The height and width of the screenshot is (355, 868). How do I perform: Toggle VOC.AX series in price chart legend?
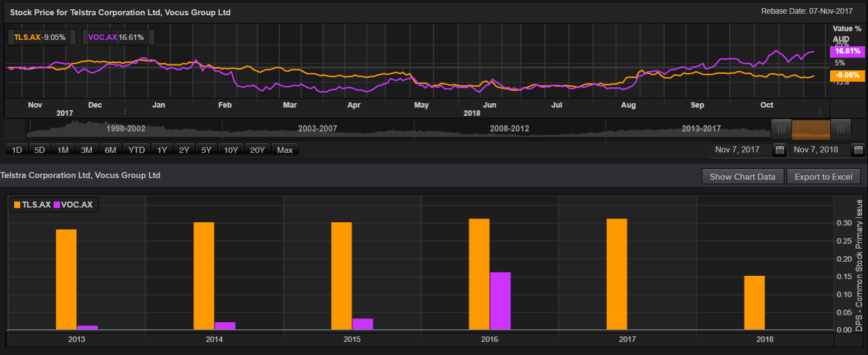[x=118, y=37]
